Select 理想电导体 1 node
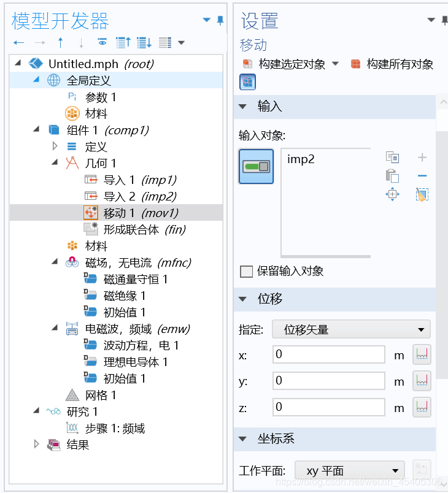Image resolution: width=448 pixels, height=493 pixels. click(x=136, y=362)
